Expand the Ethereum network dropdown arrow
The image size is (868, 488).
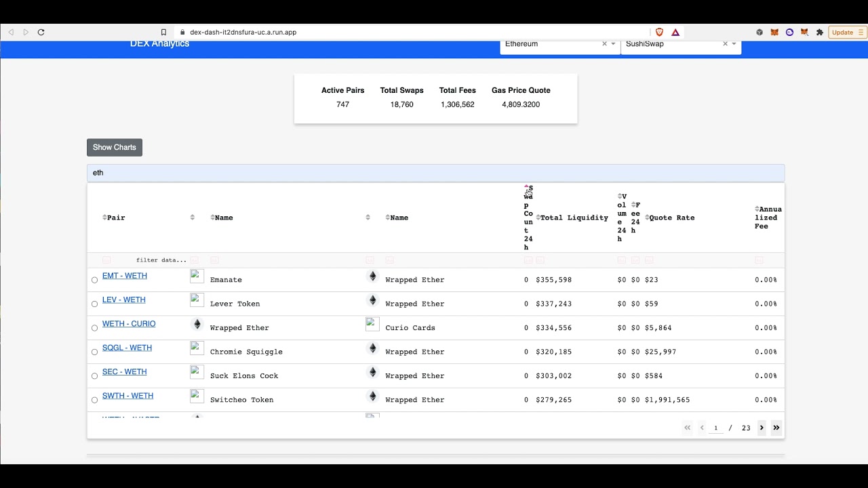[613, 44]
